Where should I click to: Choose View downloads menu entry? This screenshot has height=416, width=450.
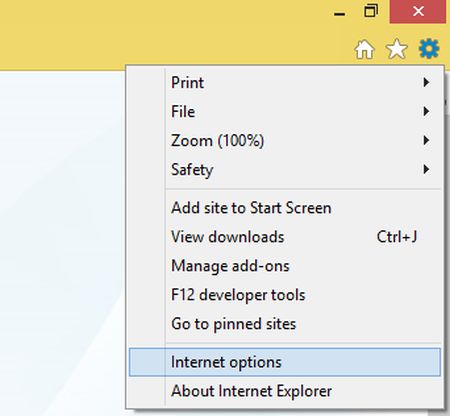tap(285, 237)
